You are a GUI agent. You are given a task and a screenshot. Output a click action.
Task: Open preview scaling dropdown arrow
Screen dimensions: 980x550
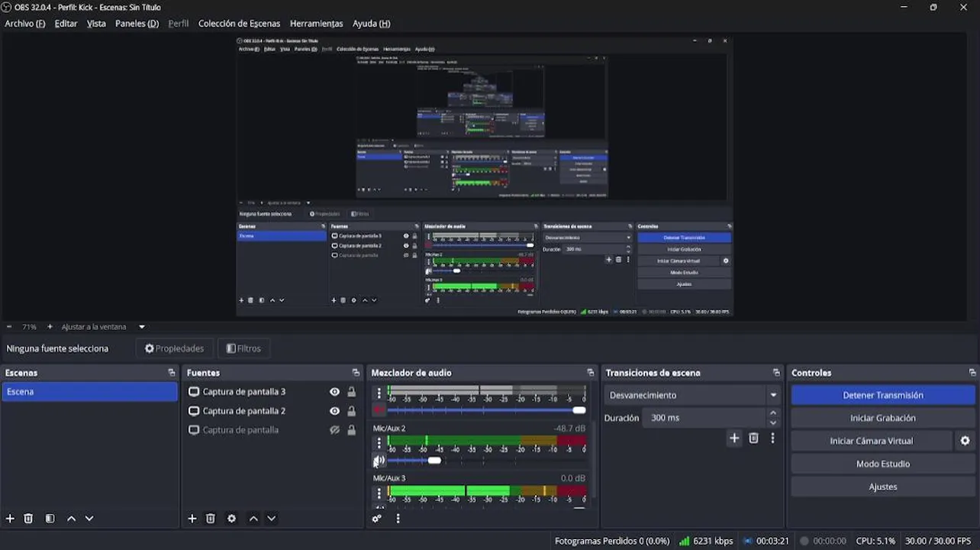point(141,327)
